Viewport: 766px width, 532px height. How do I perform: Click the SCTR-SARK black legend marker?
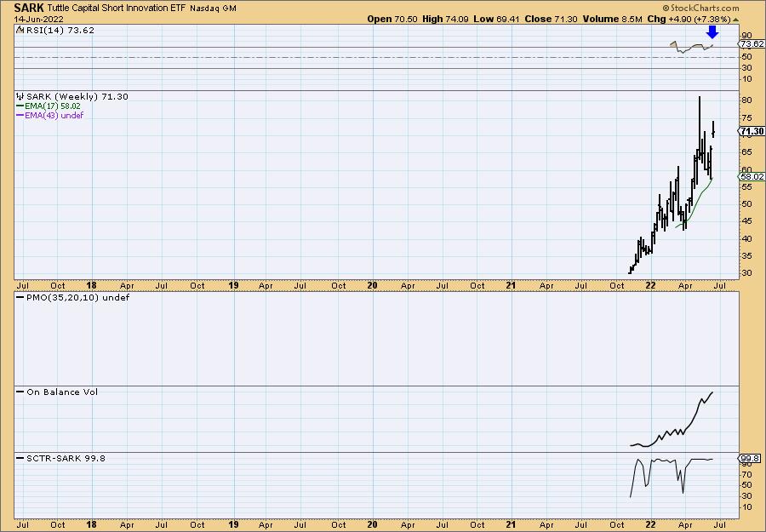(x=20, y=458)
